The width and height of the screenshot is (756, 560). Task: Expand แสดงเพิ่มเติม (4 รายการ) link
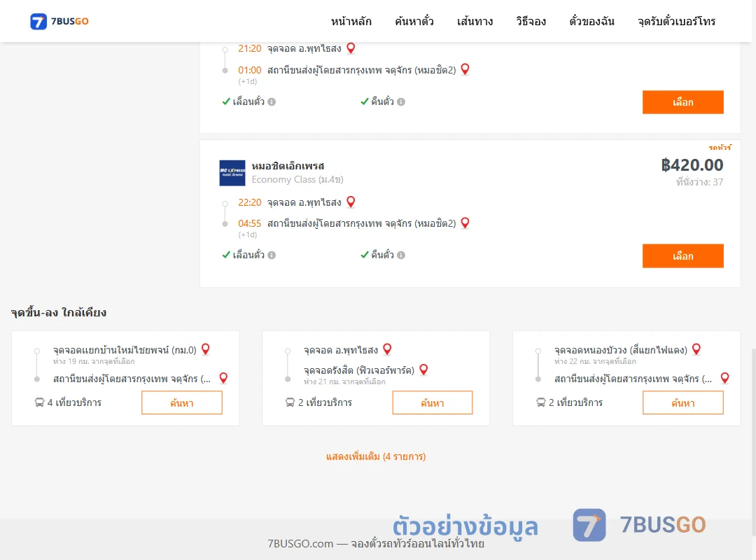tap(376, 456)
